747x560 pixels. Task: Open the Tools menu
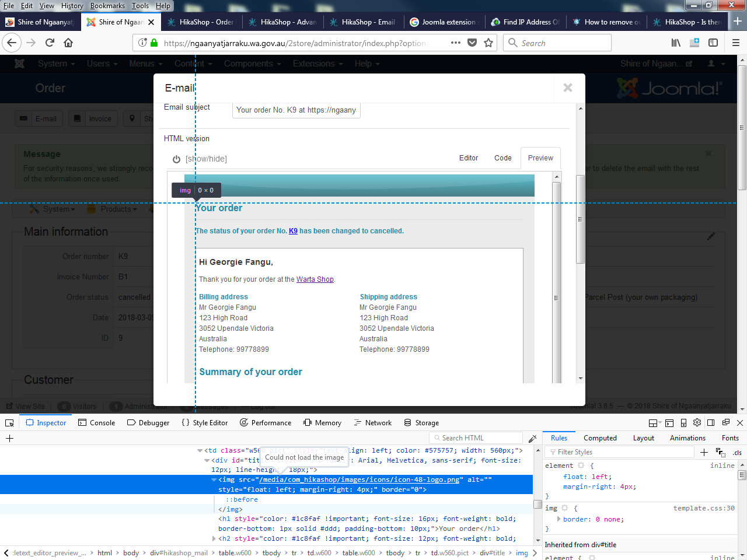click(x=141, y=5)
